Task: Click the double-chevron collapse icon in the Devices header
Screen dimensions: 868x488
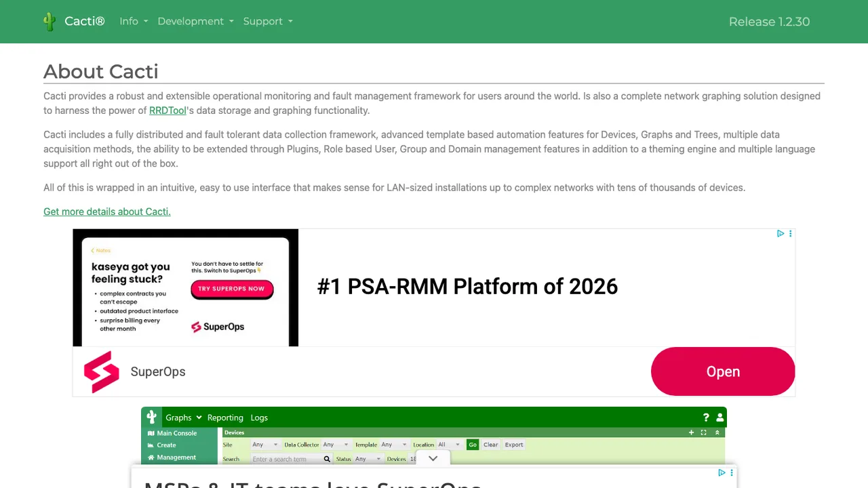Action: pos(717,432)
